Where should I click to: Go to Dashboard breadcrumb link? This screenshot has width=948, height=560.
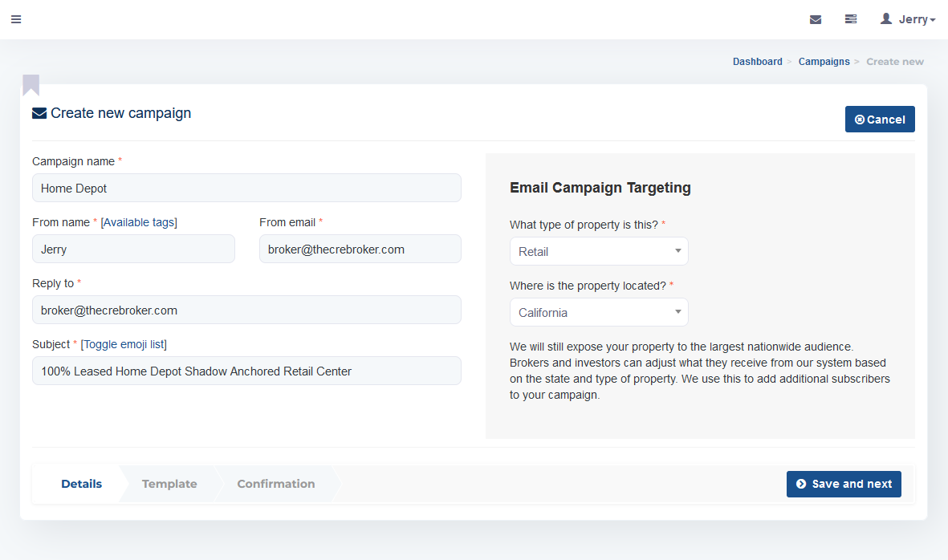tap(757, 62)
